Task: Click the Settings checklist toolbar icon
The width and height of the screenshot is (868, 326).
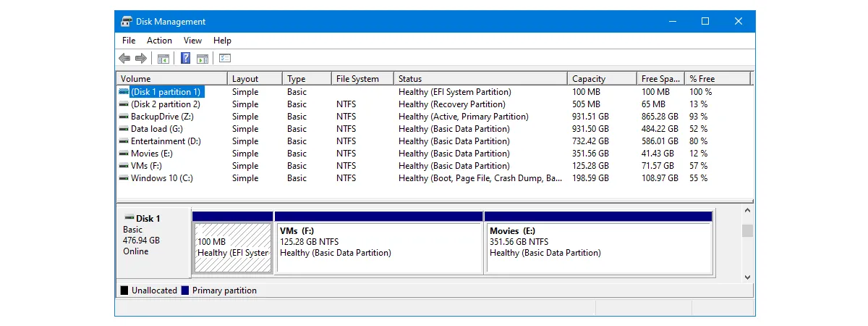Action: [x=225, y=59]
